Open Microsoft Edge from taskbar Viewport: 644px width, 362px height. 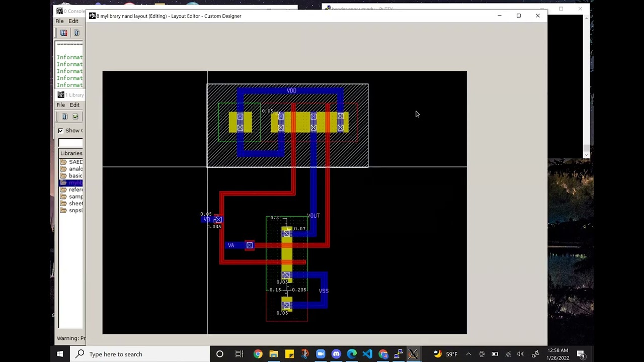coord(352,354)
